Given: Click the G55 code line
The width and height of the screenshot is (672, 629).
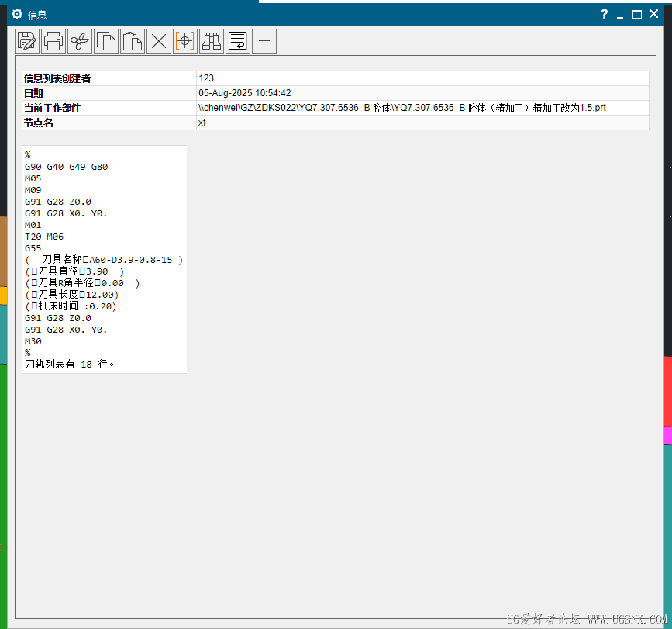Looking at the screenshot, I should (x=33, y=248).
